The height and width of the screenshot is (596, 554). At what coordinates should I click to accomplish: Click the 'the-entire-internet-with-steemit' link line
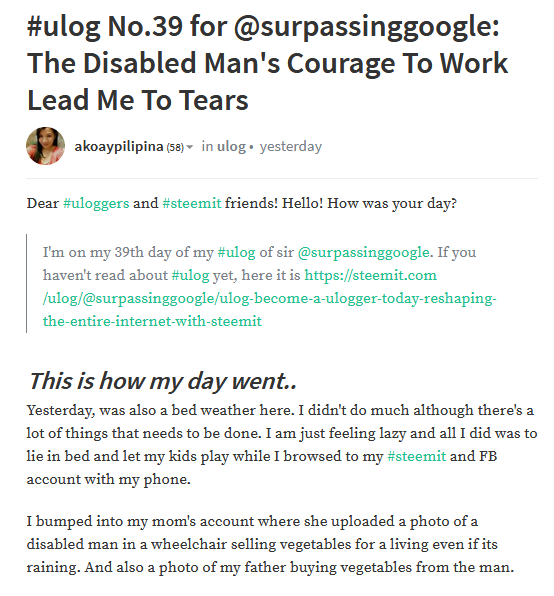152,321
